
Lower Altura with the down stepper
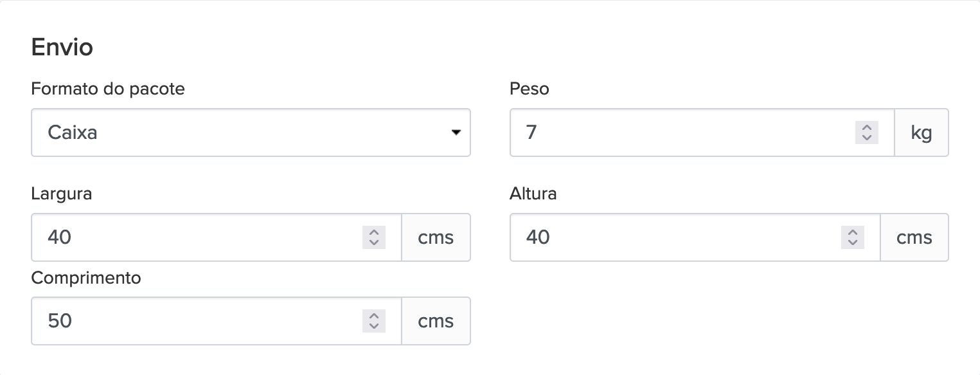click(853, 242)
